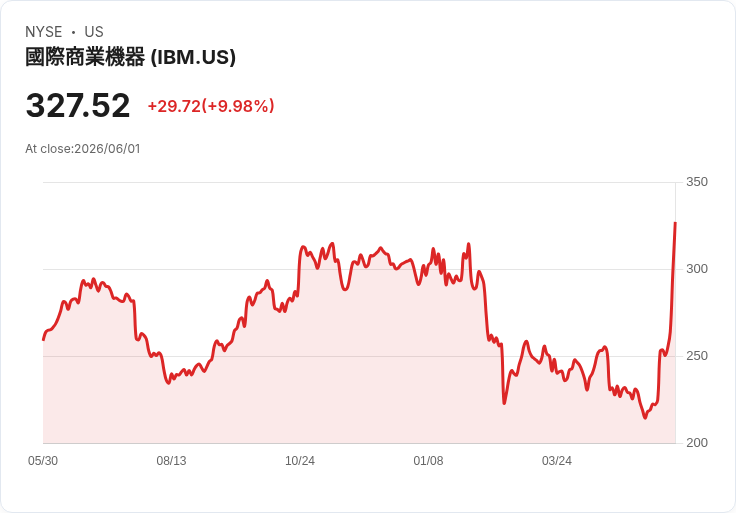The image size is (736, 513).
Task: Select the 08/13 date axis label
Action: tap(171, 461)
